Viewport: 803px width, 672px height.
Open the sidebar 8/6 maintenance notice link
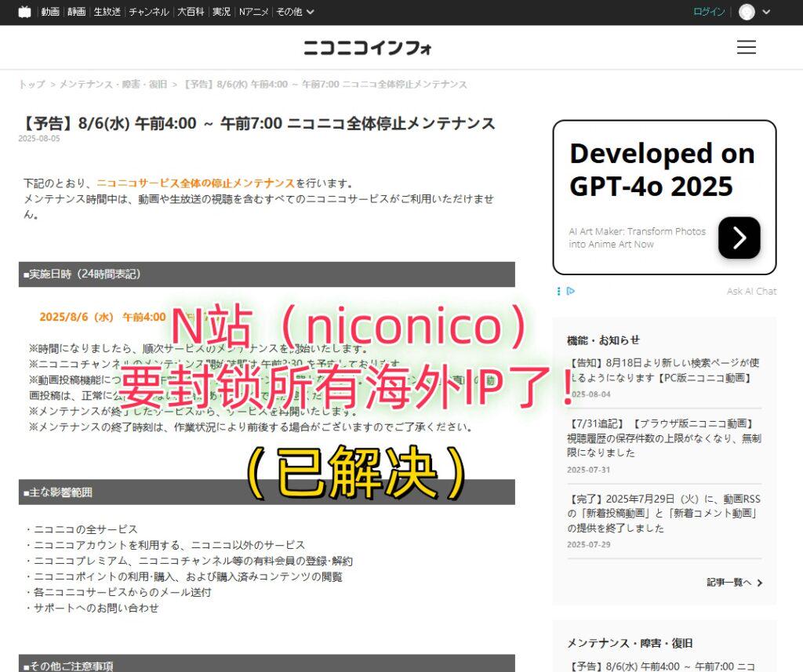click(662, 666)
